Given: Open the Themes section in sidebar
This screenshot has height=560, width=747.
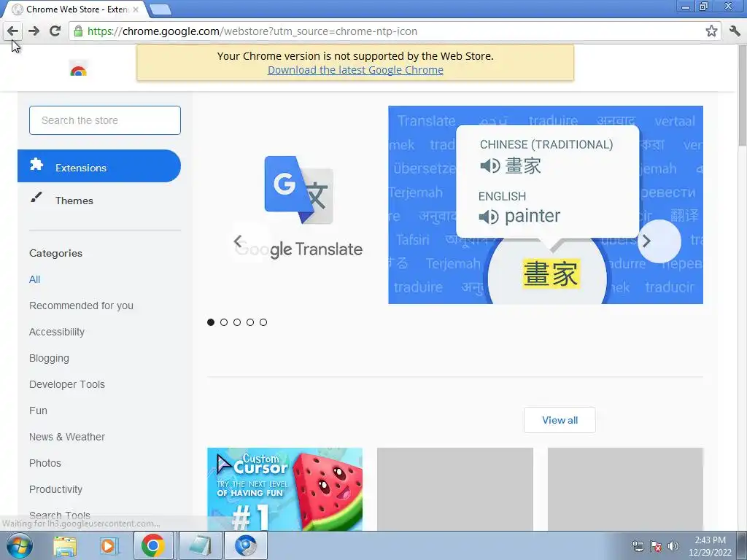Looking at the screenshot, I should click(99, 201).
